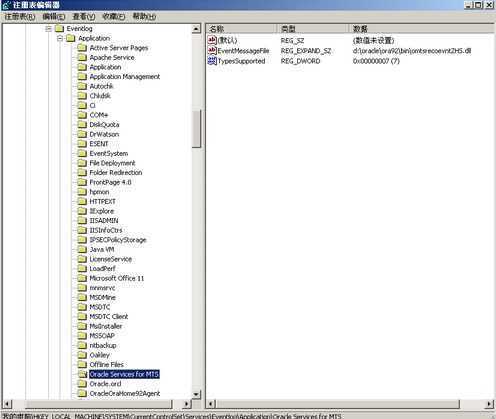The width and height of the screenshot is (496, 419).
Task: Click the COM+ folder icon
Action: [x=82, y=115]
